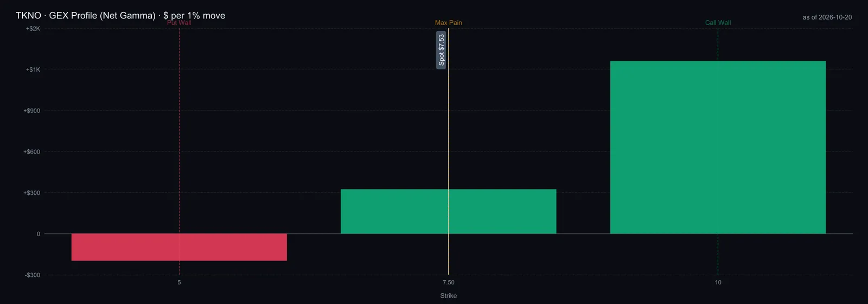The width and height of the screenshot is (868, 304).
Task: Click the red negative gamma bar at strike 5
Action: 179,247
